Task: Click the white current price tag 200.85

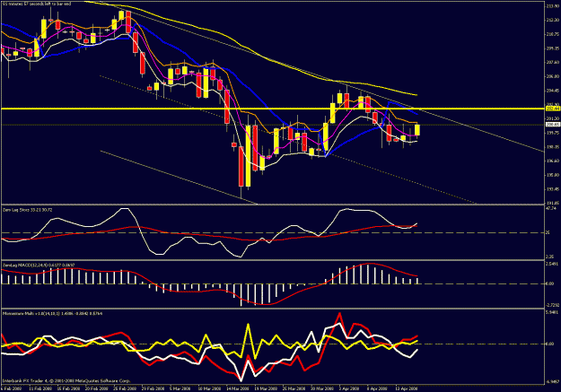Action: [552, 125]
